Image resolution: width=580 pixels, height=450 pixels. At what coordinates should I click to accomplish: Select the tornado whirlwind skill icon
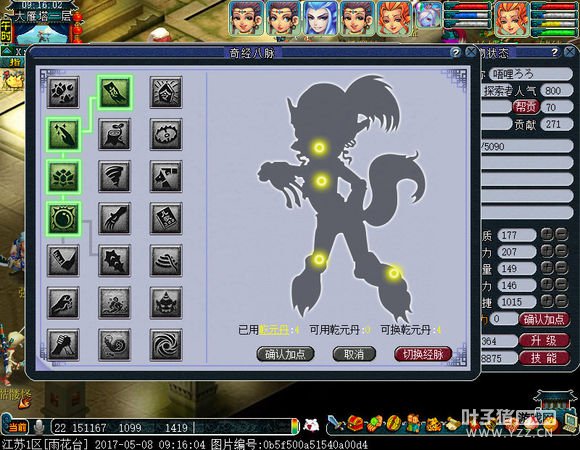click(x=115, y=176)
